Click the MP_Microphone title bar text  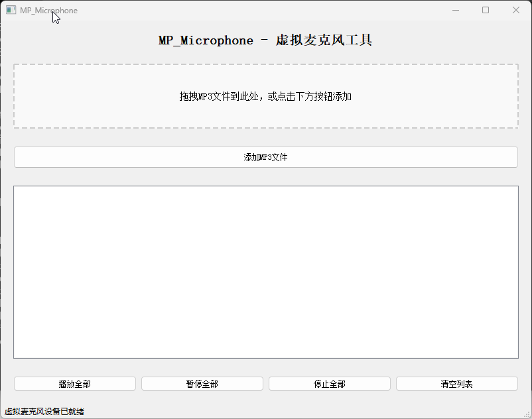tap(48, 10)
